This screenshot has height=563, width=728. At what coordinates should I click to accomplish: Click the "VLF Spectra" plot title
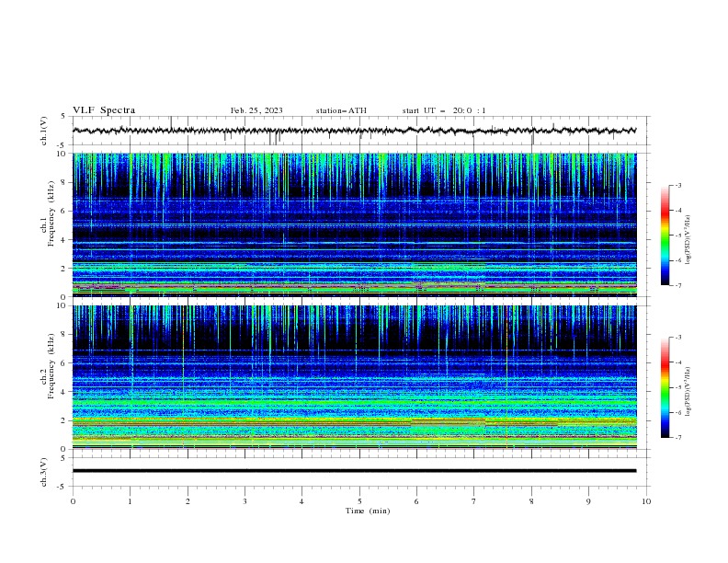pyautogui.click(x=104, y=110)
